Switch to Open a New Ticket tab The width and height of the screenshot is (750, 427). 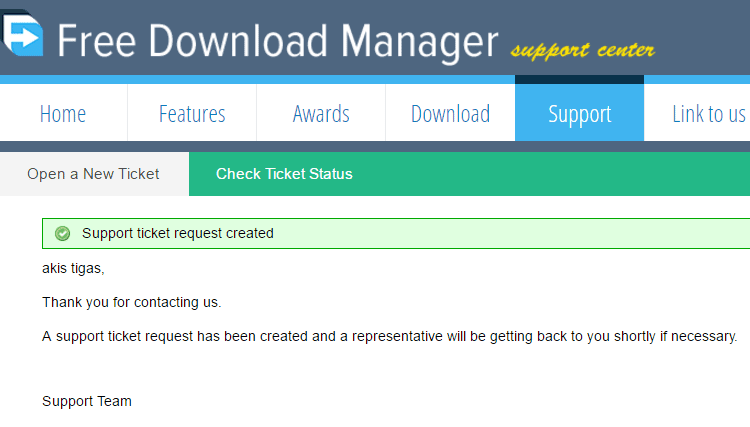click(93, 174)
